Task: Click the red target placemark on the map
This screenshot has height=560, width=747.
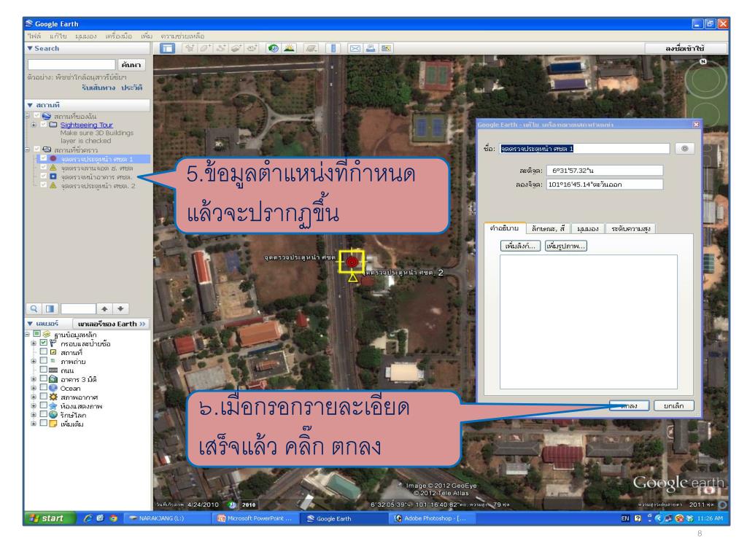Action: [x=352, y=262]
